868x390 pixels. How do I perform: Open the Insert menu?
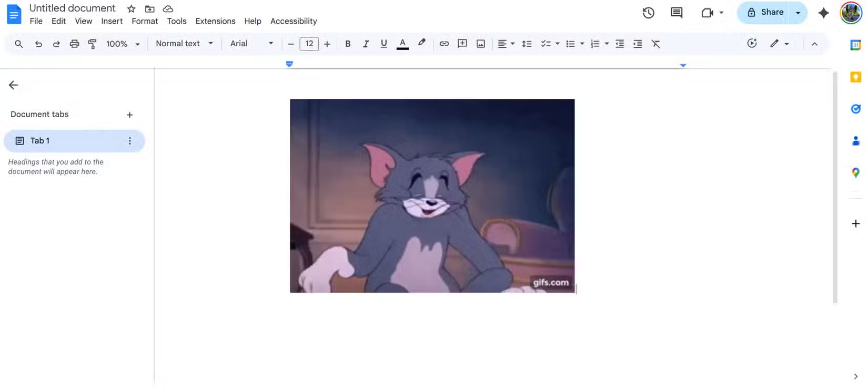tap(112, 21)
